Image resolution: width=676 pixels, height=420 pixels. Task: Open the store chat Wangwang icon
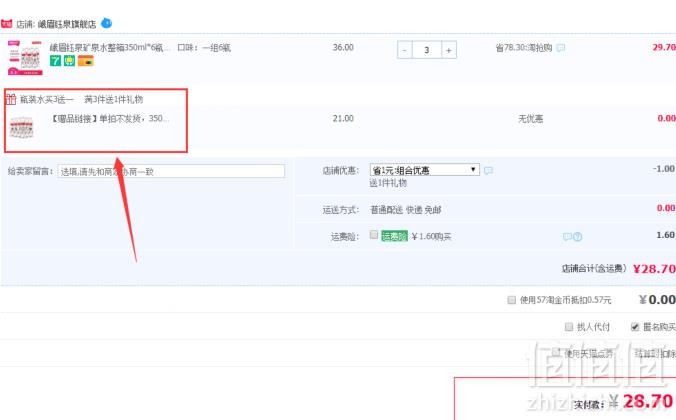point(106,23)
